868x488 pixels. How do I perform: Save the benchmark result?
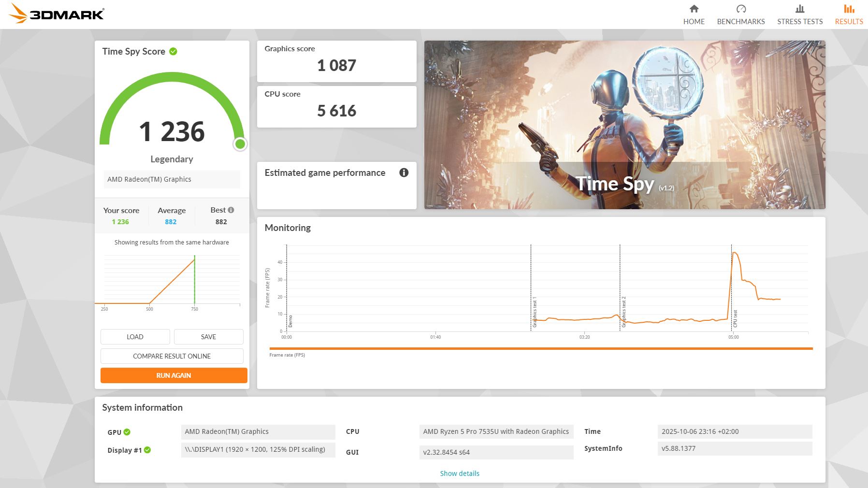[x=208, y=337]
